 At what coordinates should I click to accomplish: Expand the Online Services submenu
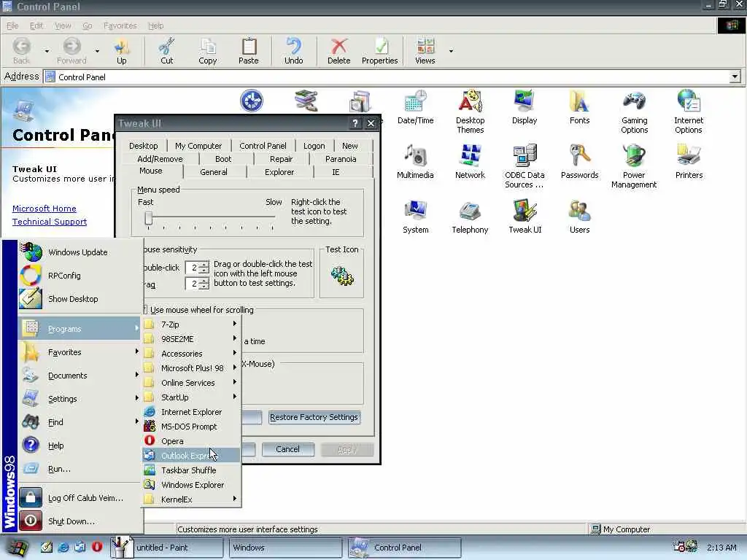click(x=191, y=383)
